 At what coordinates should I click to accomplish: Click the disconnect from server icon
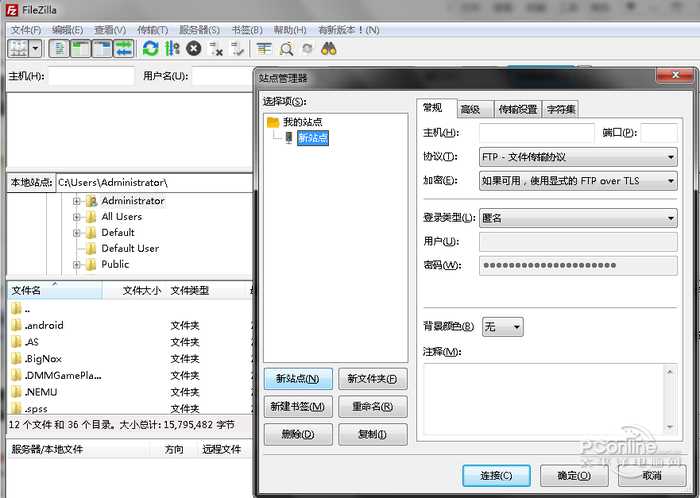216,48
